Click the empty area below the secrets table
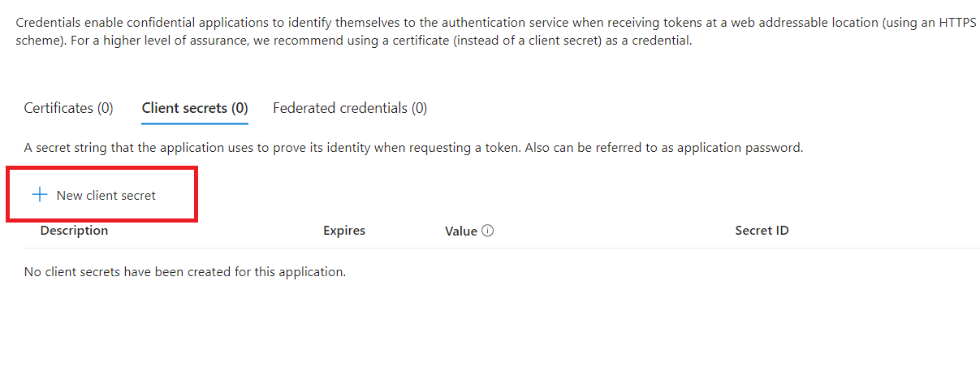This screenshot has height=372, width=980. (487, 325)
